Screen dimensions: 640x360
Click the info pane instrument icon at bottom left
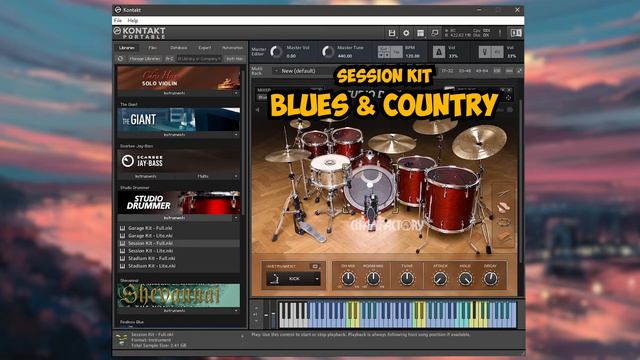121,340
